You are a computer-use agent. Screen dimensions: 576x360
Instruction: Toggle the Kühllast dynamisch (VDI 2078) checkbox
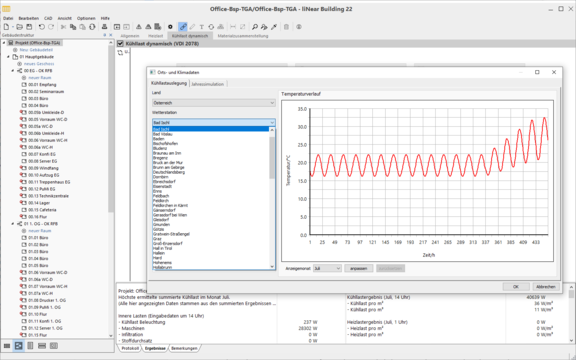point(120,44)
